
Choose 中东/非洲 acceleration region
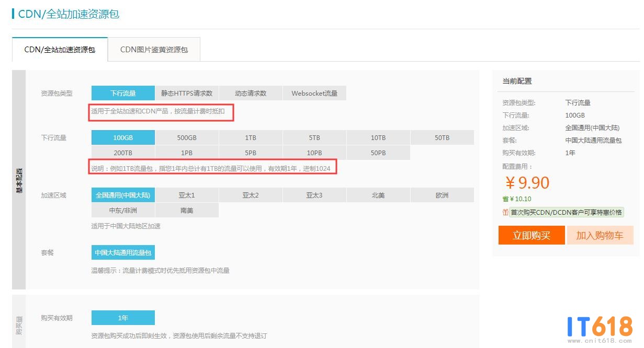click(x=123, y=210)
